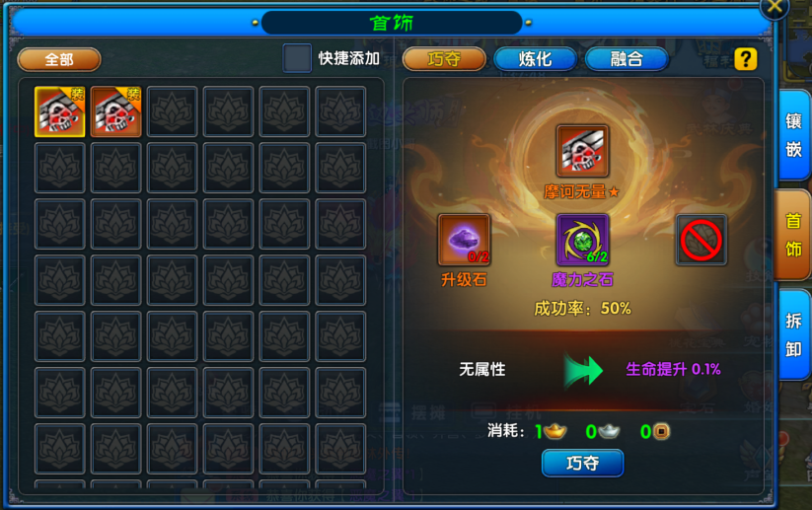Select the first equipped skull accessory item
Image resolution: width=812 pixels, height=510 pixels.
pos(59,111)
